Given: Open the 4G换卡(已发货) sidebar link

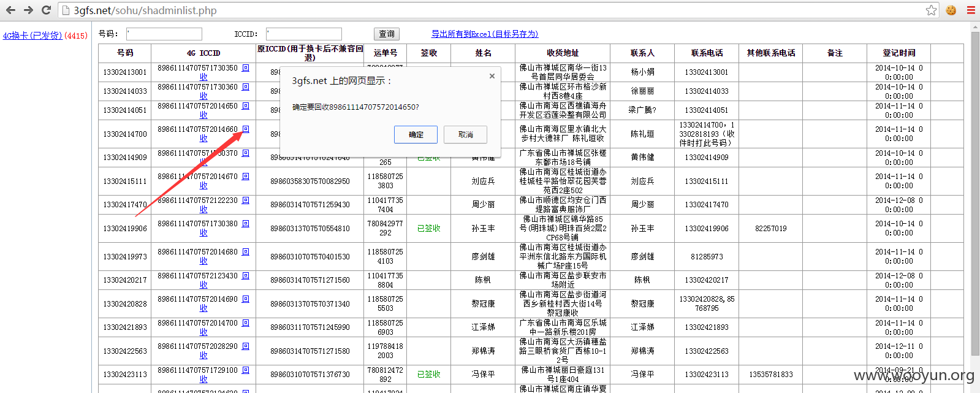Looking at the screenshot, I should 32,36.
